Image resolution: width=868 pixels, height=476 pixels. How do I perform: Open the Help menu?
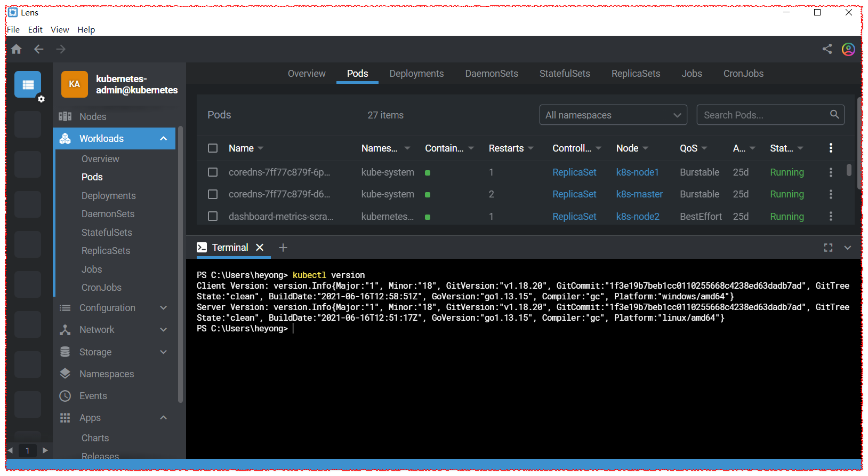[86, 30]
